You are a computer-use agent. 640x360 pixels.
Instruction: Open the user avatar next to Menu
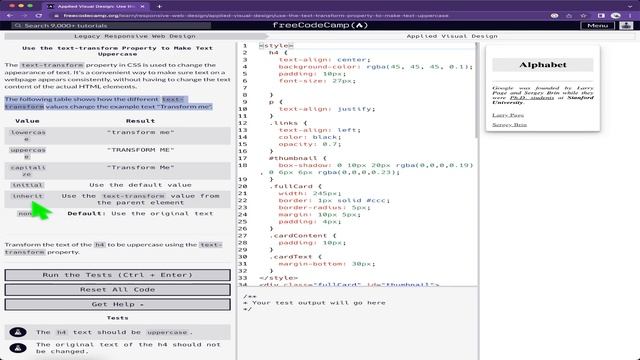point(626,25)
